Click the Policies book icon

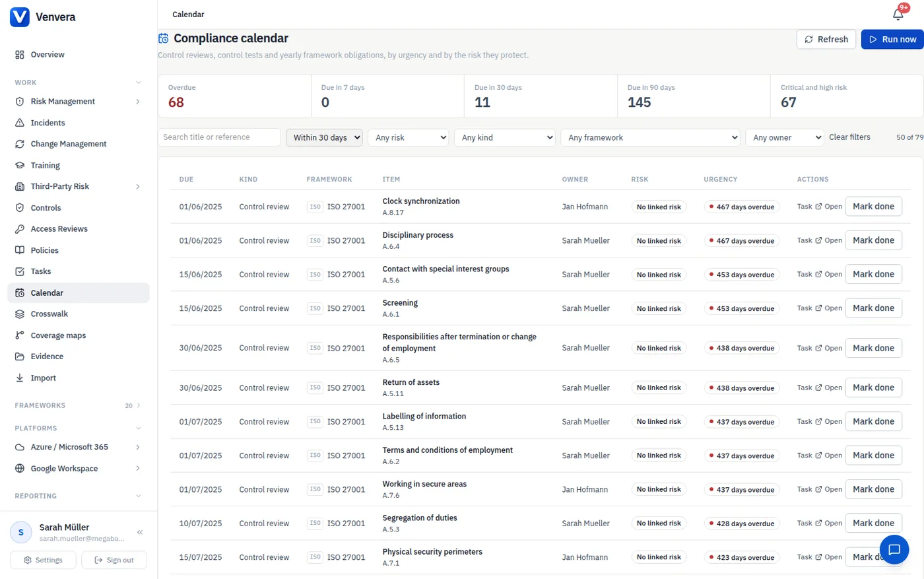[20, 250]
